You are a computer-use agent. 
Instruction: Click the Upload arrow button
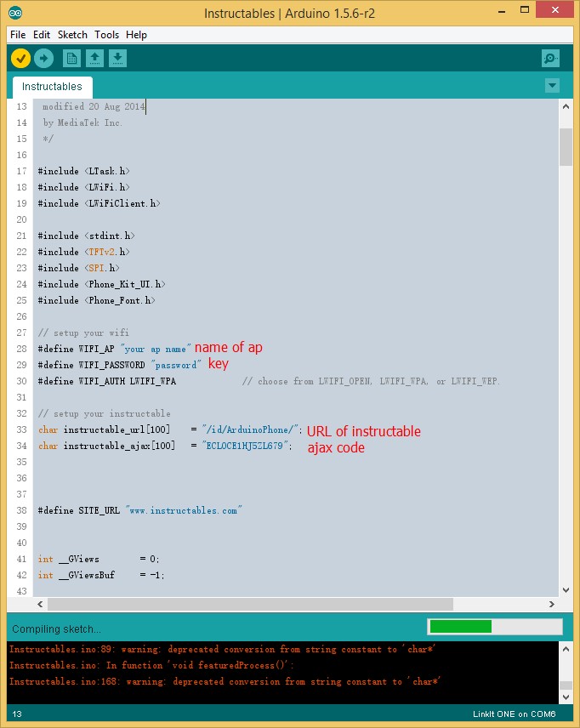[43, 59]
